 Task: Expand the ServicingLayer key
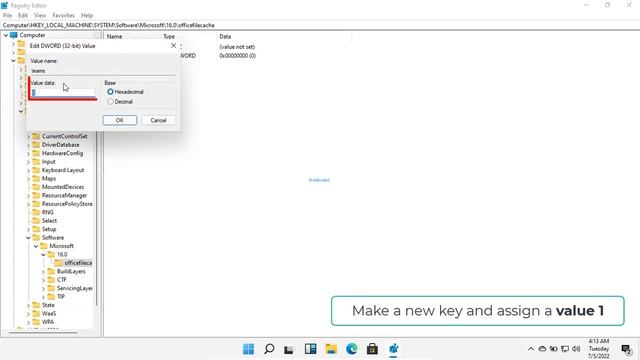(43, 289)
